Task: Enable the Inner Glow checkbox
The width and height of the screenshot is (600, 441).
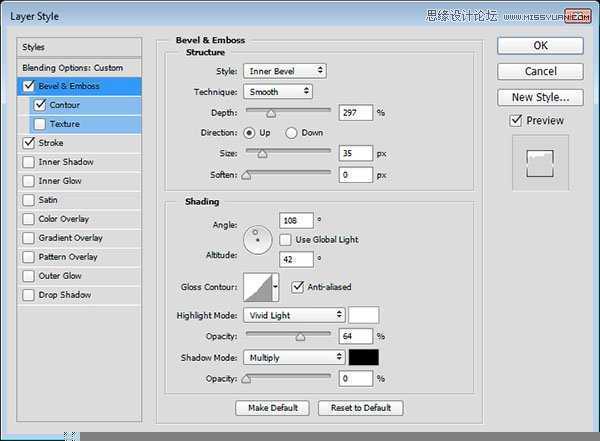Action: [29, 181]
